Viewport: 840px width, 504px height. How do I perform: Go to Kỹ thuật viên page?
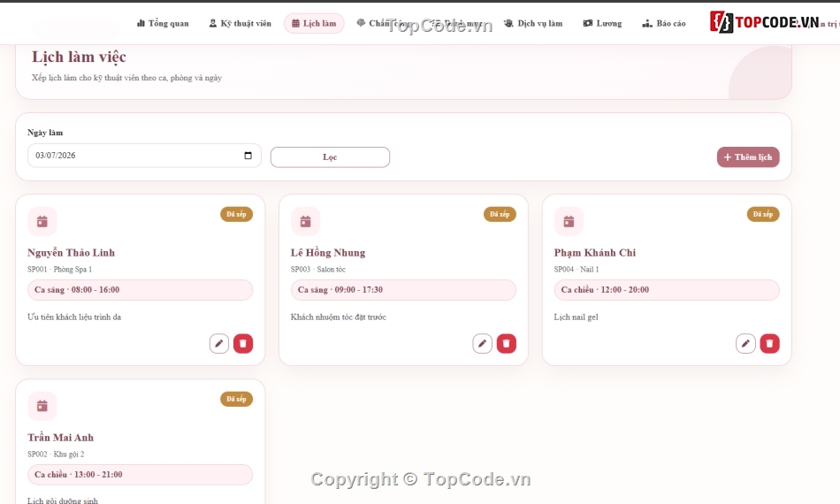[240, 24]
